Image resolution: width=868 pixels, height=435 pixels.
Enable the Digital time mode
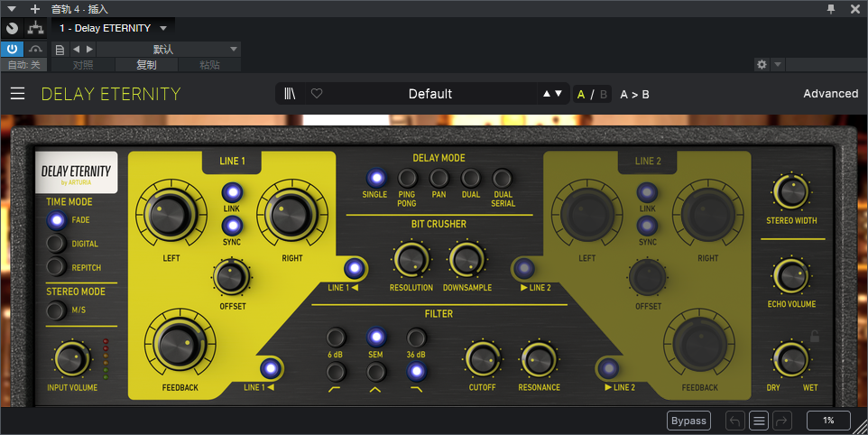point(57,244)
